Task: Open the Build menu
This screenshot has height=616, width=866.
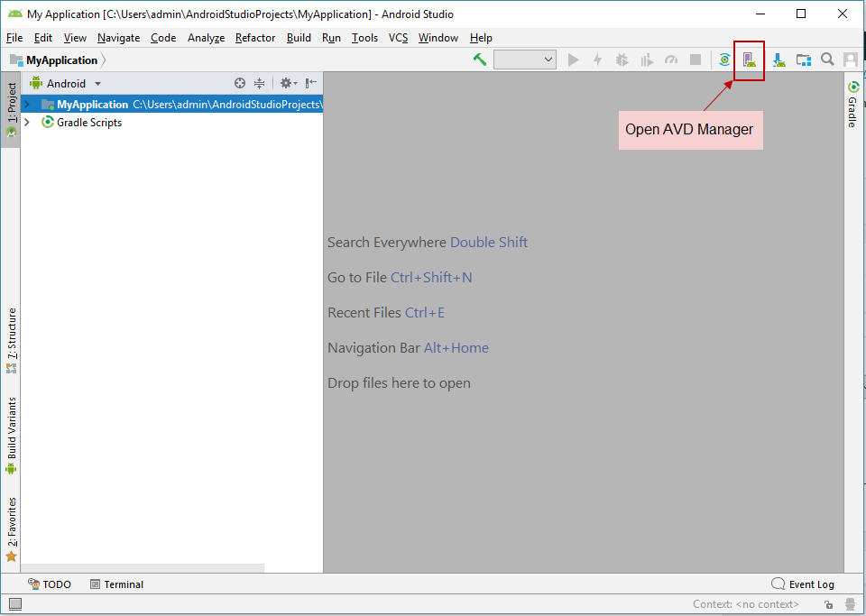Action: pyautogui.click(x=299, y=38)
